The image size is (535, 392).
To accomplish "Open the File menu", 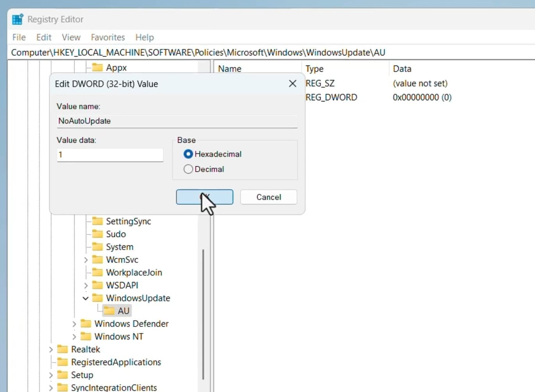I will coord(19,37).
